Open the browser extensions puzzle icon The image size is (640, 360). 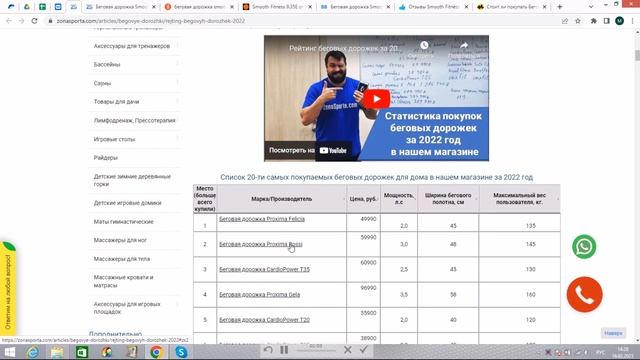click(x=593, y=21)
